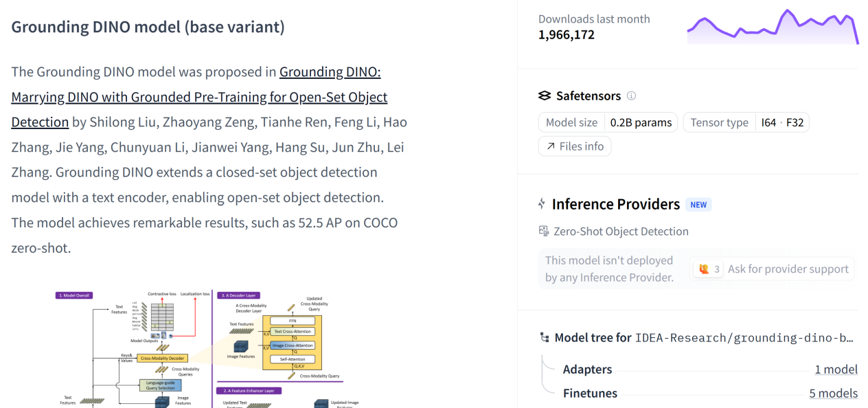Open the Grounding DINO paper link
868x408 pixels.
[199, 97]
